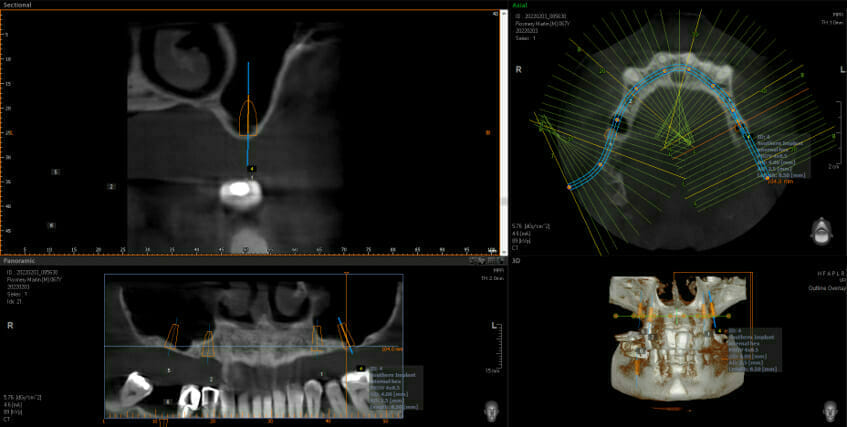Click the head orientation icon in Axial view
This screenshot has height=427, width=847.
(x=821, y=228)
